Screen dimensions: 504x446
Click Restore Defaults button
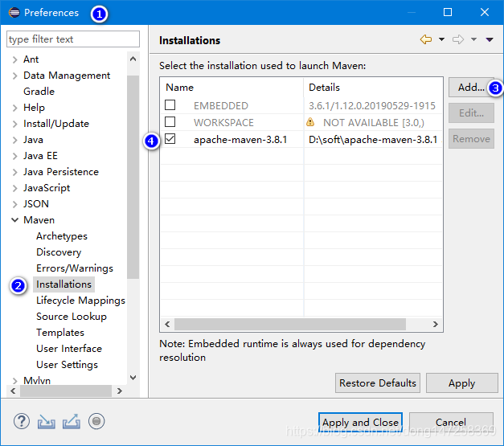click(x=378, y=383)
